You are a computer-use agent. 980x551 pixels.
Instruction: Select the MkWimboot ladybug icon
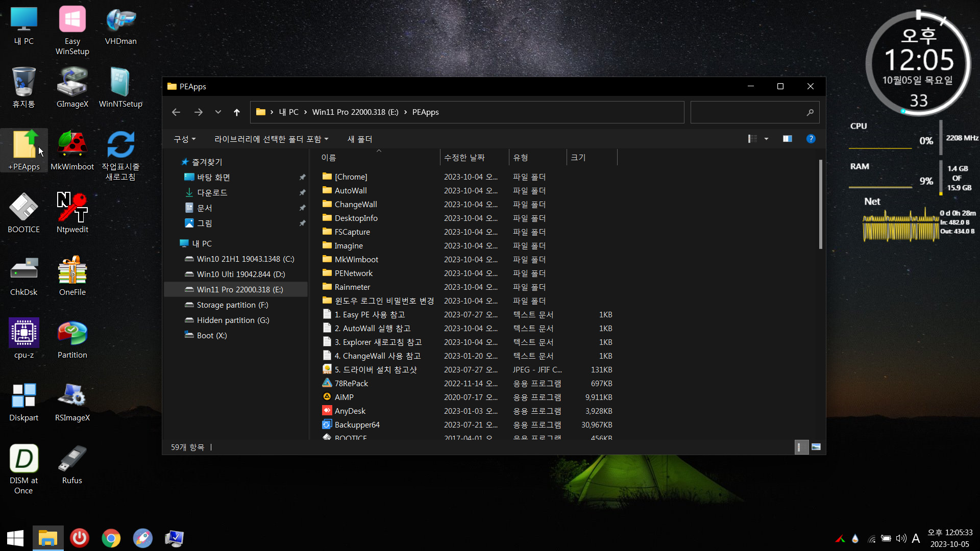[72, 151]
